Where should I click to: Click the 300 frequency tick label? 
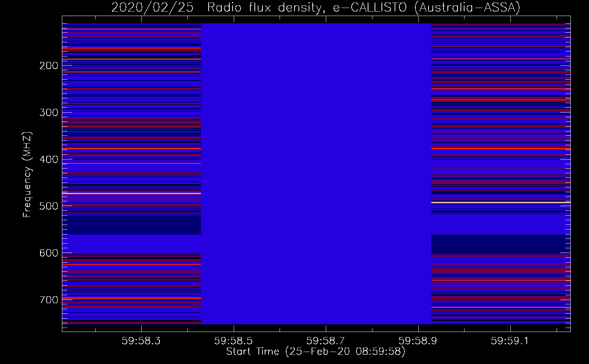[x=49, y=112]
